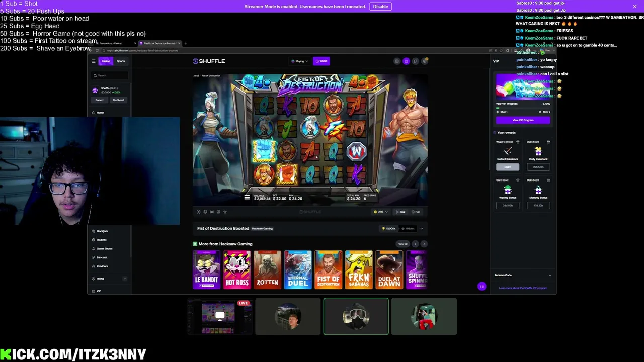The height and width of the screenshot is (362, 644).
Task: Expand the Fist of Destruction Boosted info row
Action: (422, 229)
